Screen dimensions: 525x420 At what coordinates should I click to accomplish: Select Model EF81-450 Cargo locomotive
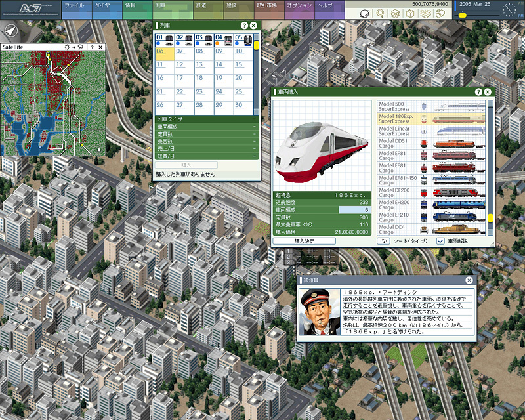(x=431, y=180)
